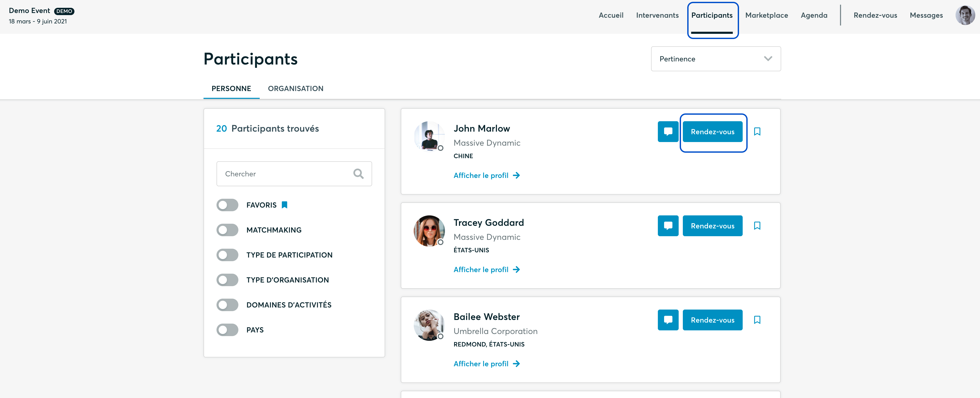Request a Rendez-vous with John Marlow

(x=712, y=132)
